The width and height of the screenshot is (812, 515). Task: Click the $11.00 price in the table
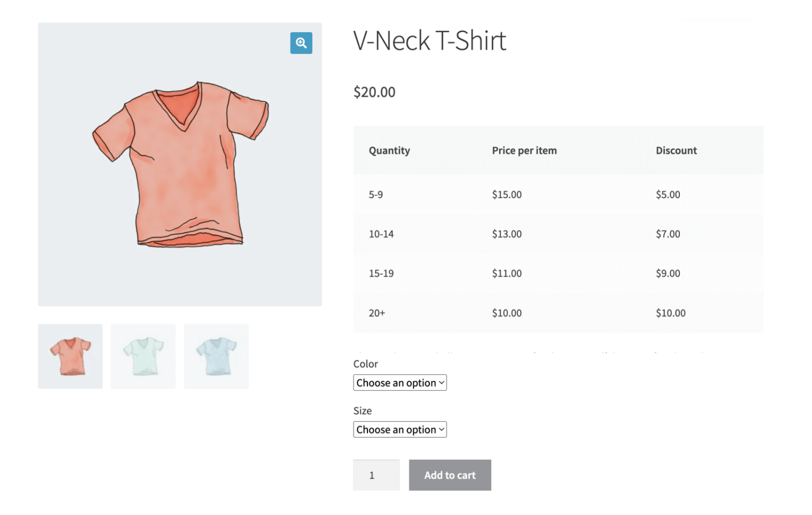click(506, 273)
